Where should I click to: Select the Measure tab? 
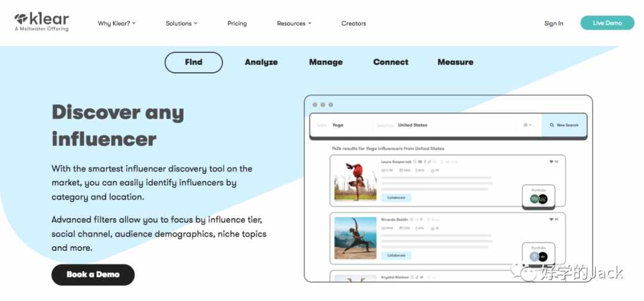pyautogui.click(x=456, y=62)
